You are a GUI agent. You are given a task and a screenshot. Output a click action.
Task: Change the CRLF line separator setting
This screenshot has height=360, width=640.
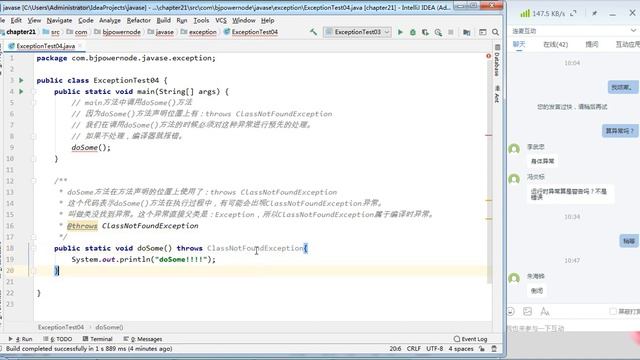tap(413, 349)
